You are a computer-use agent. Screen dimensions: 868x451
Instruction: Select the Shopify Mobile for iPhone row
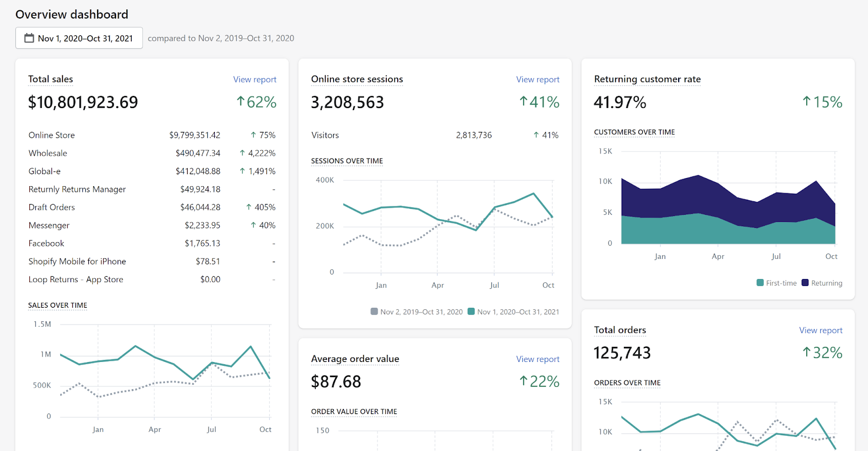[x=152, y=262]
